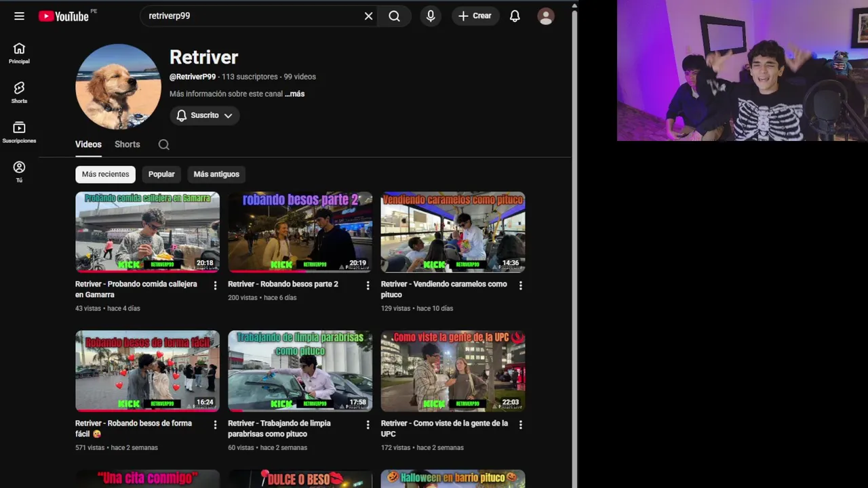The height and width of the screenshot is (488, 868).
Task: Open Shorts in the sidebar
Action: click(x=19, y=93)
